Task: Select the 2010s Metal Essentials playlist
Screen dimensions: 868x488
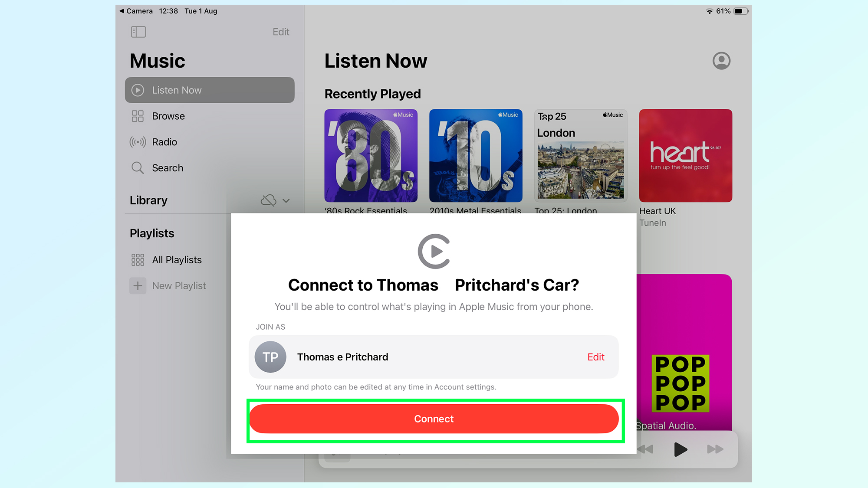Action: coord(475,156)
